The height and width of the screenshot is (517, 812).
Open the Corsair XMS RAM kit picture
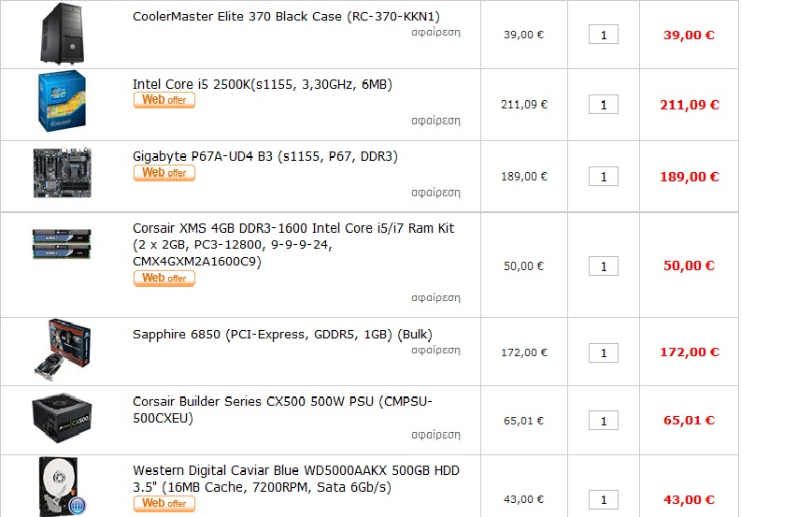click(x=62, y=243)
